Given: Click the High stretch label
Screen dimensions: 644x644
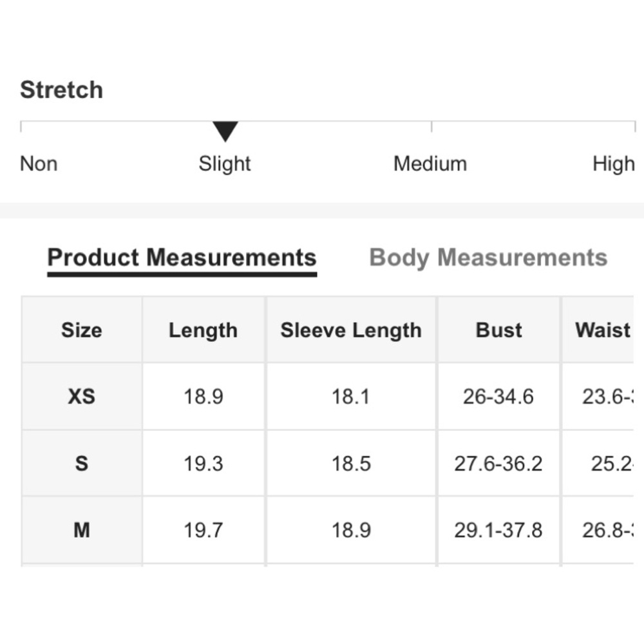Looking at the screenshot, I should tap(614, 164).
